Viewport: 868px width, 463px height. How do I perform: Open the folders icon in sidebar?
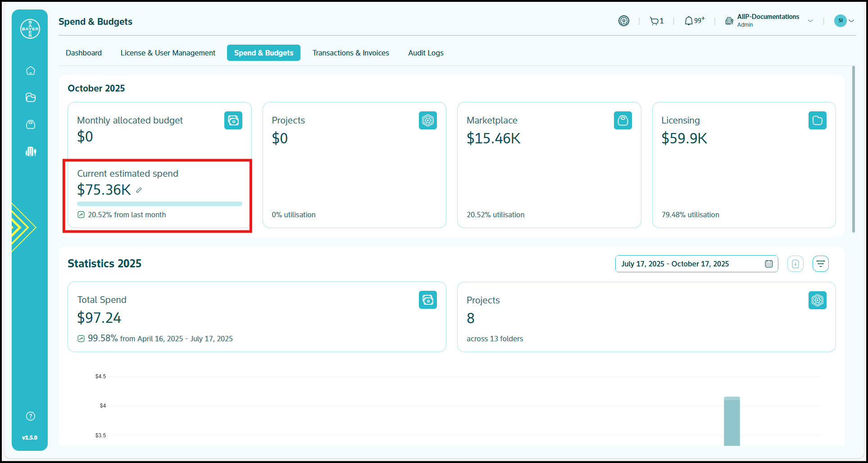tap(31, 97)
